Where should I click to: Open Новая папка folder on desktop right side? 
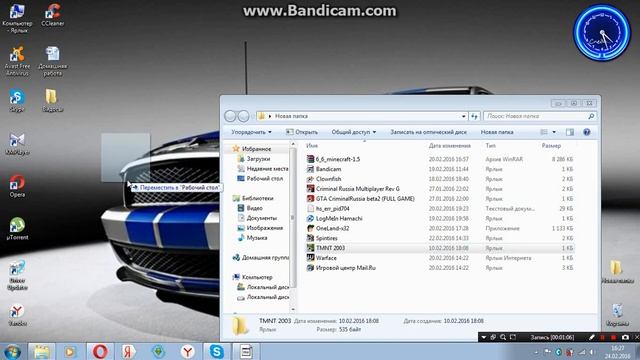(617, 271)
